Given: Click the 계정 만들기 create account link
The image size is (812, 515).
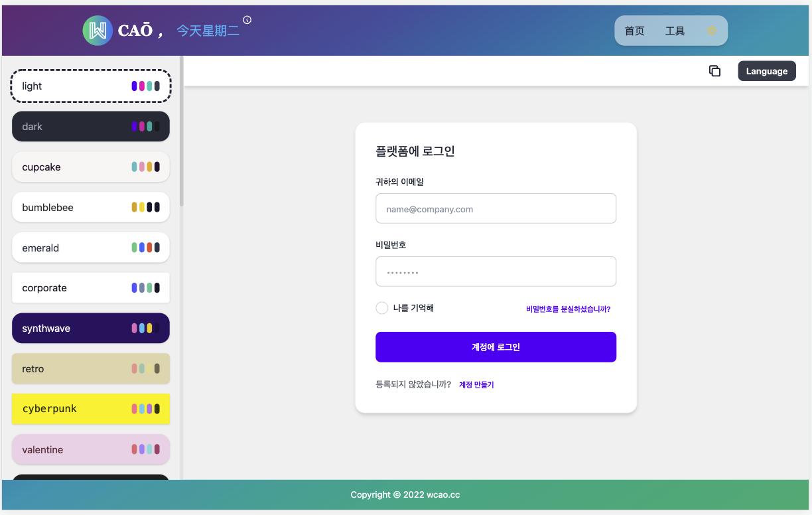Looking at the screenshot, I should coord(476,385).
